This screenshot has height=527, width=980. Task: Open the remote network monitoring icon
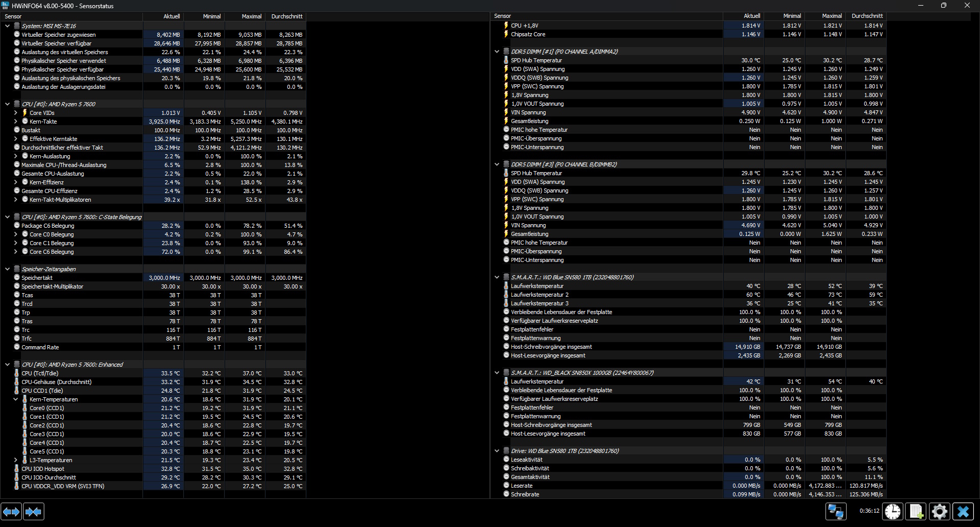pos(836,511)
